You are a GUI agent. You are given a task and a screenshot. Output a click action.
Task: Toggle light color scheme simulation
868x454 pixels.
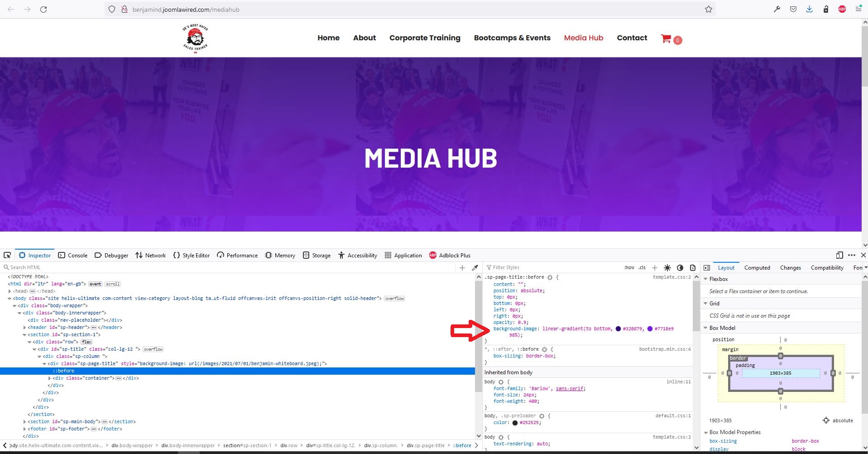(x=667, y=268)
